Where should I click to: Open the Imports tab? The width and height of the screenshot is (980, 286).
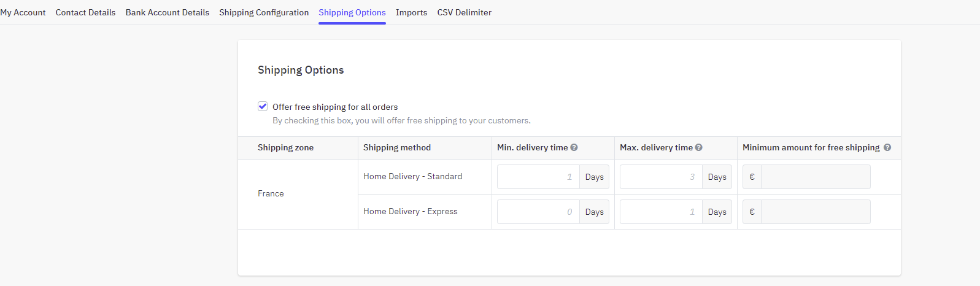click(x=411, y=12)
